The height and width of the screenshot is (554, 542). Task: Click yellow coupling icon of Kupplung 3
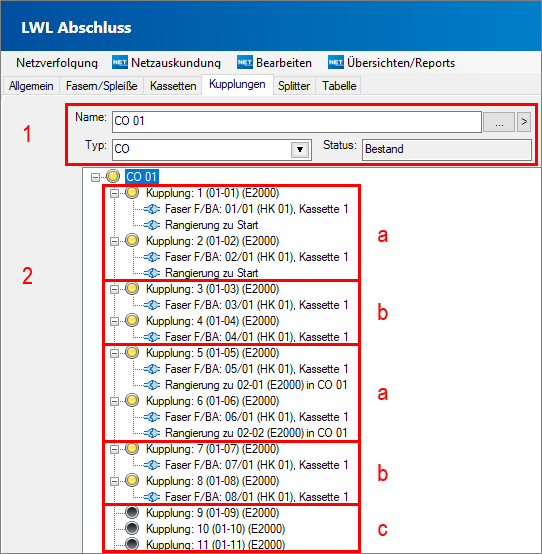[x=132, y=288]
